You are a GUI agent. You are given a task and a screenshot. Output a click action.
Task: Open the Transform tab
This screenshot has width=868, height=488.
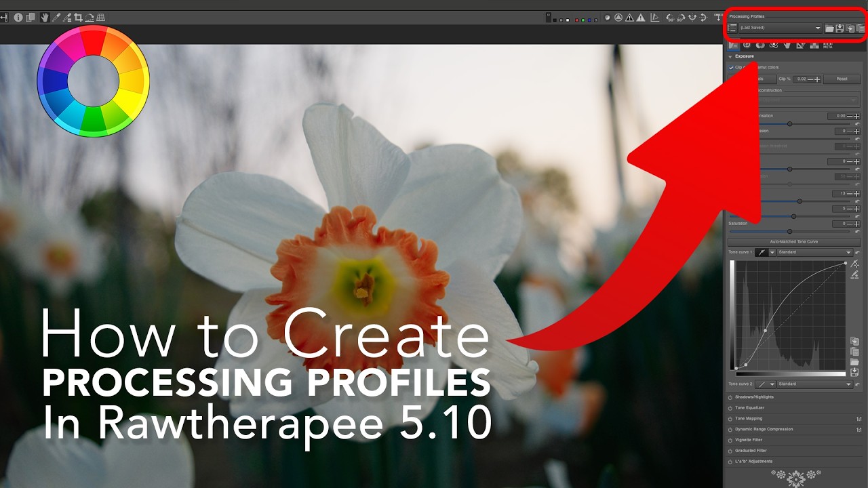[x=800, y=45]
